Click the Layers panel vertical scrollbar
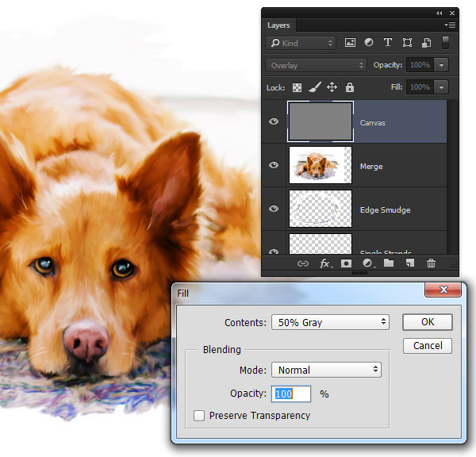 click(452, 177)
